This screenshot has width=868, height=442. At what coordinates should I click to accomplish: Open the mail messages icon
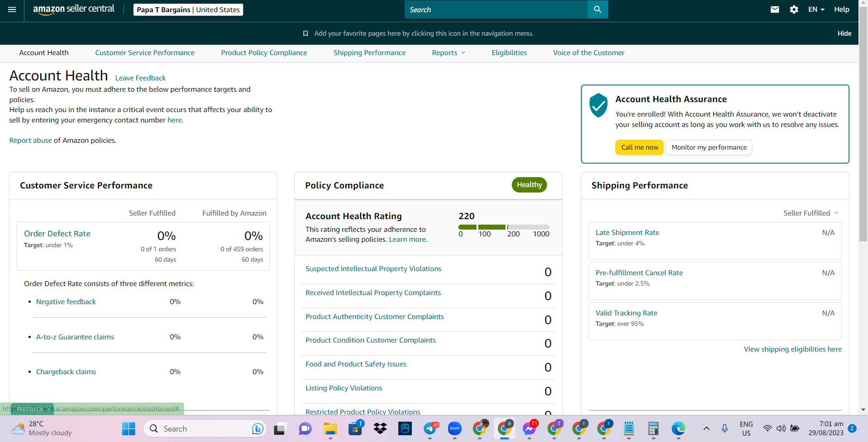pyautogui.click(x=775, y=9)
